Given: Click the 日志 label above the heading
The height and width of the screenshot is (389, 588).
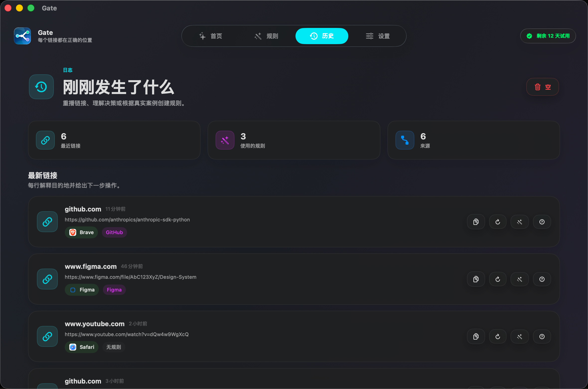Looking at the screenshot, I should click(x=68, y=70).
